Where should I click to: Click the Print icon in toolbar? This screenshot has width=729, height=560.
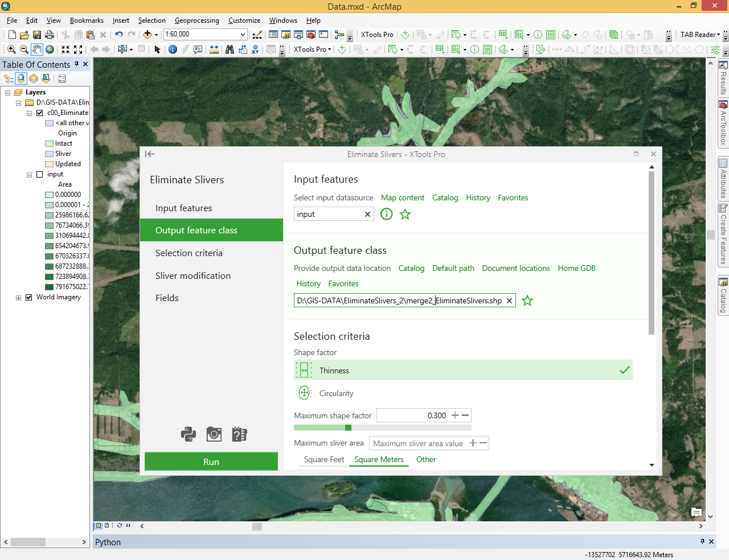click(50, 35)
